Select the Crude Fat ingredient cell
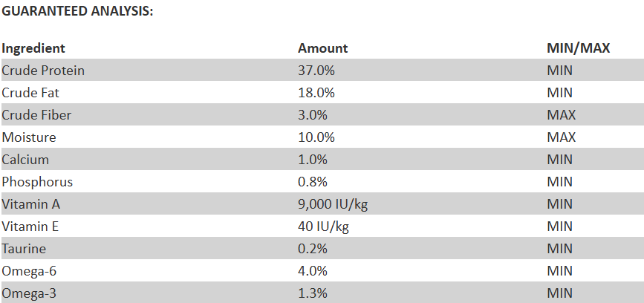The height and width of the screenshot is (303, 644). tap(30, 93)
